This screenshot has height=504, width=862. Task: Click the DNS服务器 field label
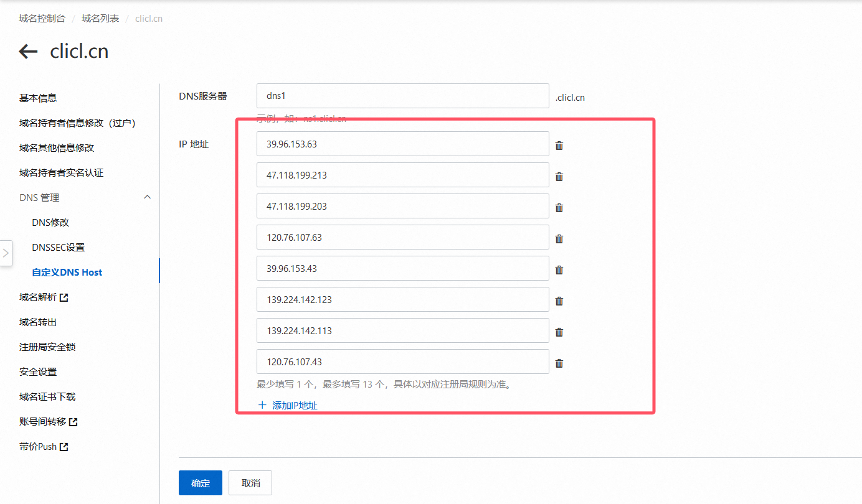tap(203, 96)
